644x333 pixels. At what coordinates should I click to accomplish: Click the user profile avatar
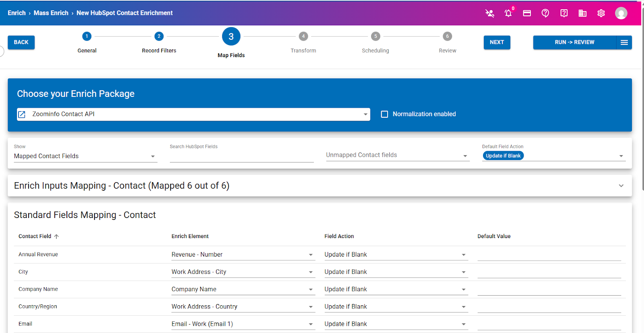click(x=621, y=13)
